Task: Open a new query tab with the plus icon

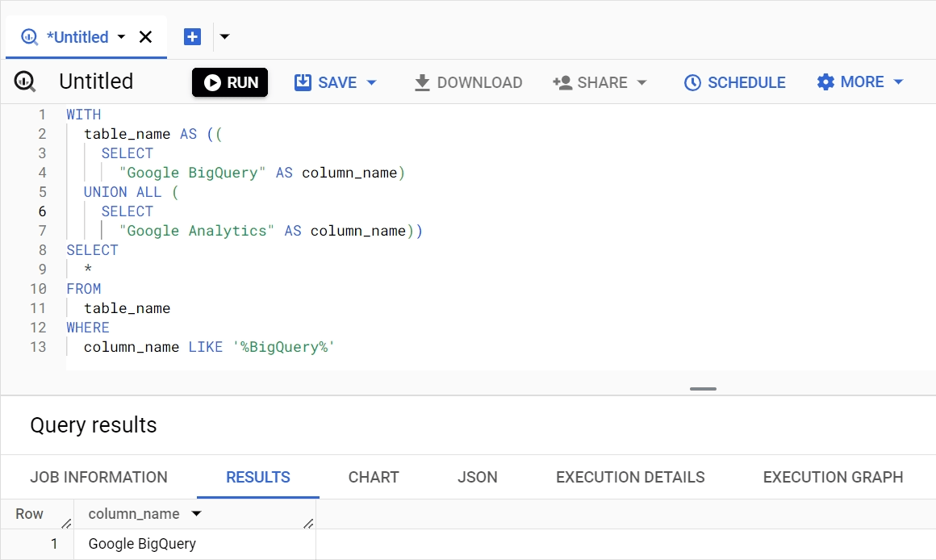Action: pyautogui.click(x=190, y=36)
